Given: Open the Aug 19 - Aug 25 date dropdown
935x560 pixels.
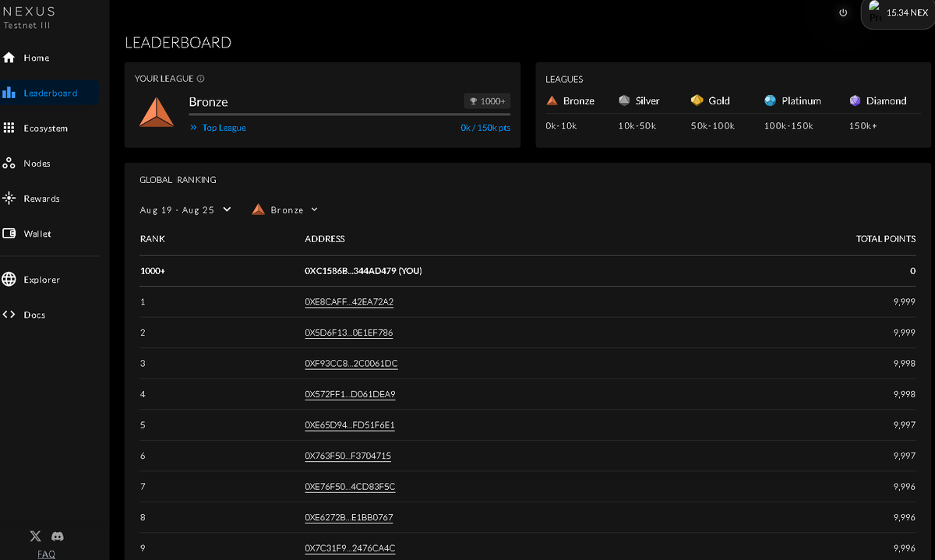Looking at the screenshot, I should [x=185, y=210].
